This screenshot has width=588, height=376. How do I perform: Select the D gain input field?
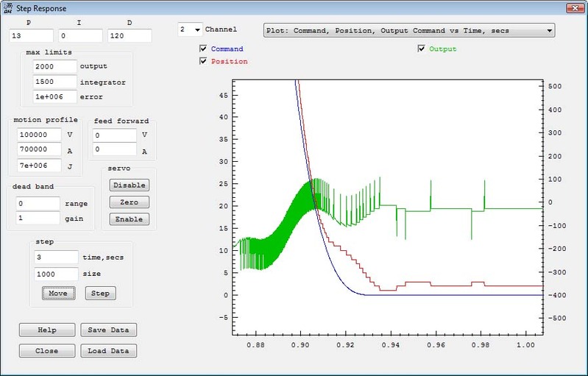(x=129, y=35)
